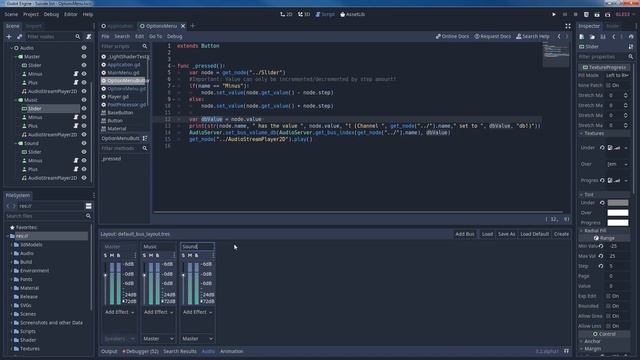Revert Under tint color in Inspector
Viewport: 640px width, 360px height.
pos(602,202)
